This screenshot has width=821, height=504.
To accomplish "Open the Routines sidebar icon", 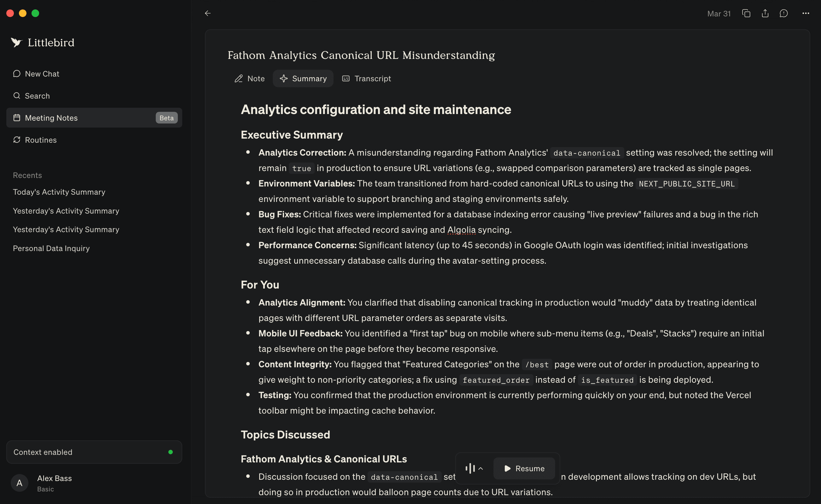I will click(17, 140).
